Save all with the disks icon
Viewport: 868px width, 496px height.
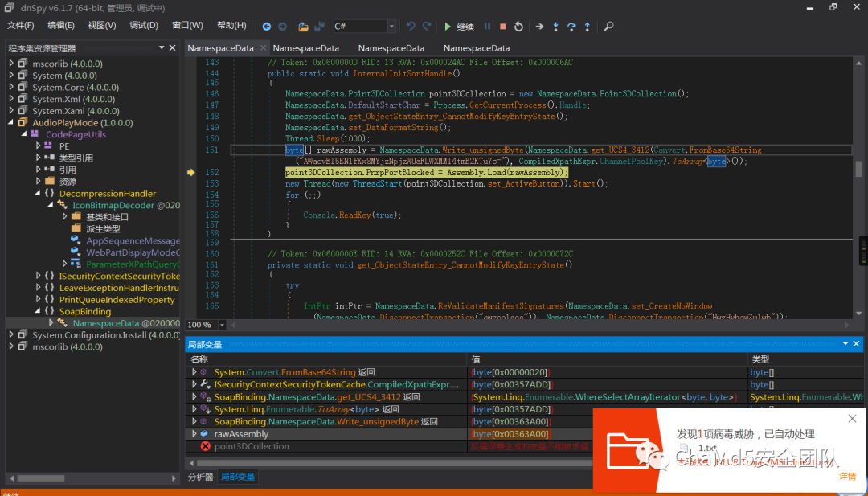(319, 26)
